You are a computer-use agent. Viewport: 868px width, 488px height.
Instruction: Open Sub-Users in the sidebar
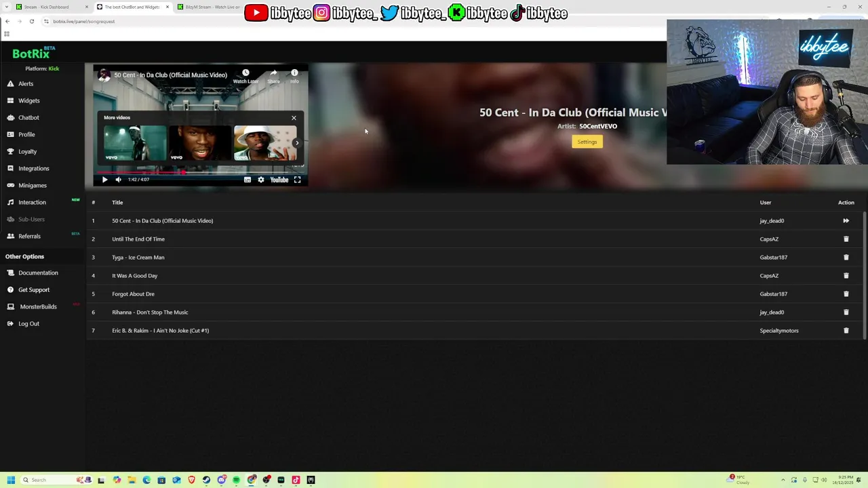(31, 219)
